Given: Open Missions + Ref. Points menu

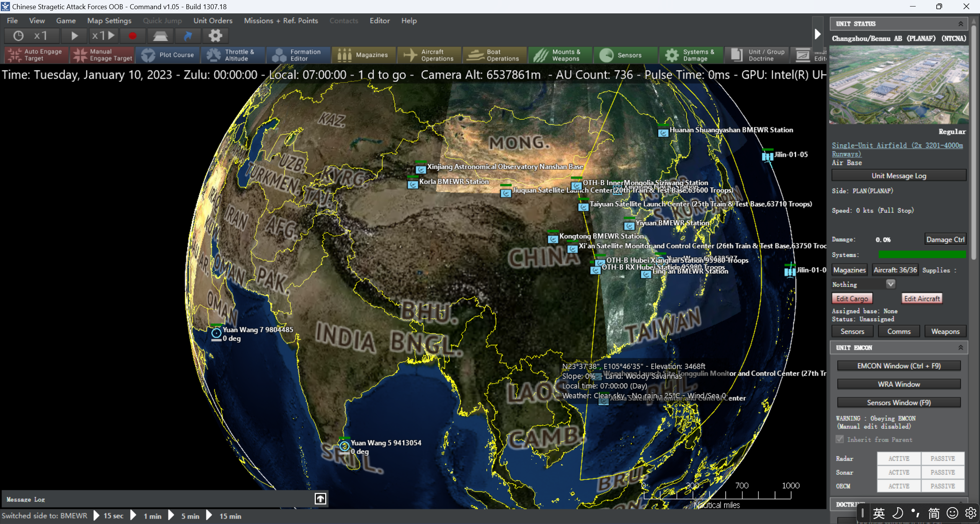Looking at the screenshot, I should coord(281,21).
